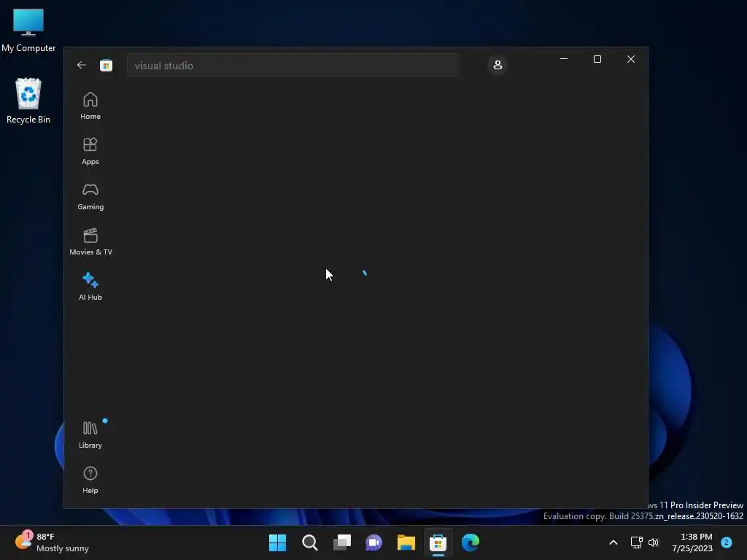Select the Movies & TV section

90,241
